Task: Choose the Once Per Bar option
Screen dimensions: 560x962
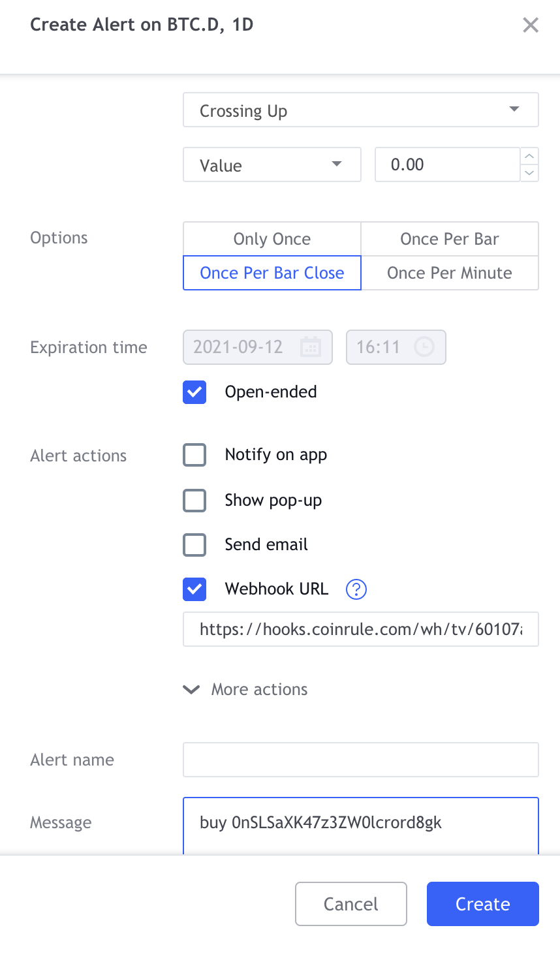Action: (x=450, y=239)
